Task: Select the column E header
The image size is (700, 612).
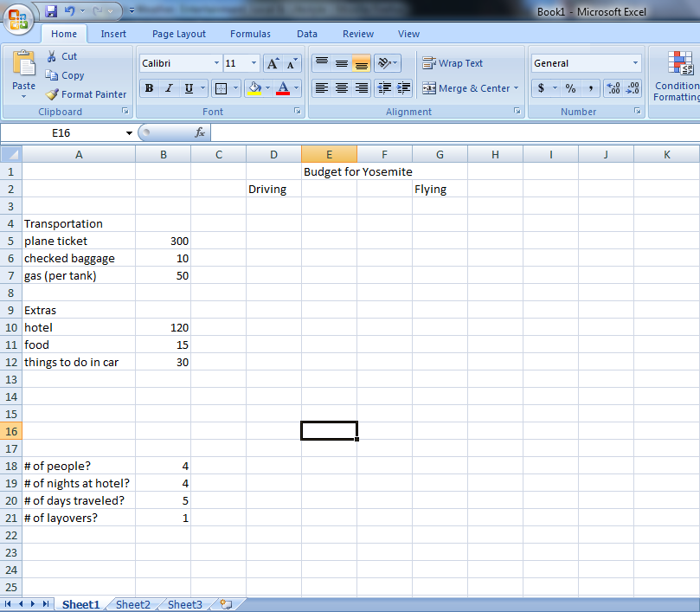Action: (x=329, y=155)
